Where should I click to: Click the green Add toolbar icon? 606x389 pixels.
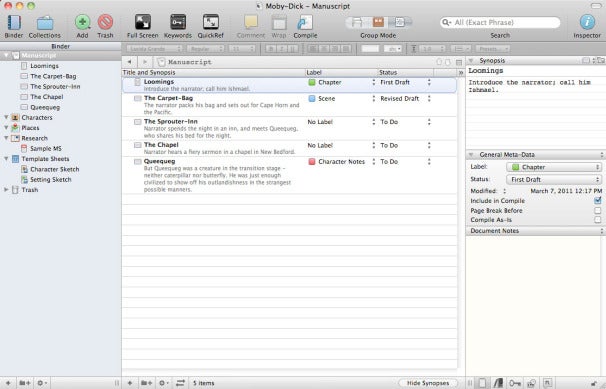coord(82,22)
